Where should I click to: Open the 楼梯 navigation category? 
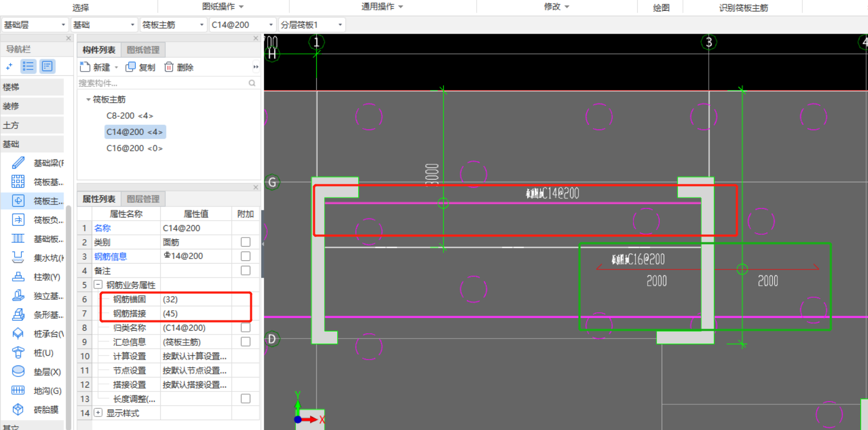click(32, 87)
